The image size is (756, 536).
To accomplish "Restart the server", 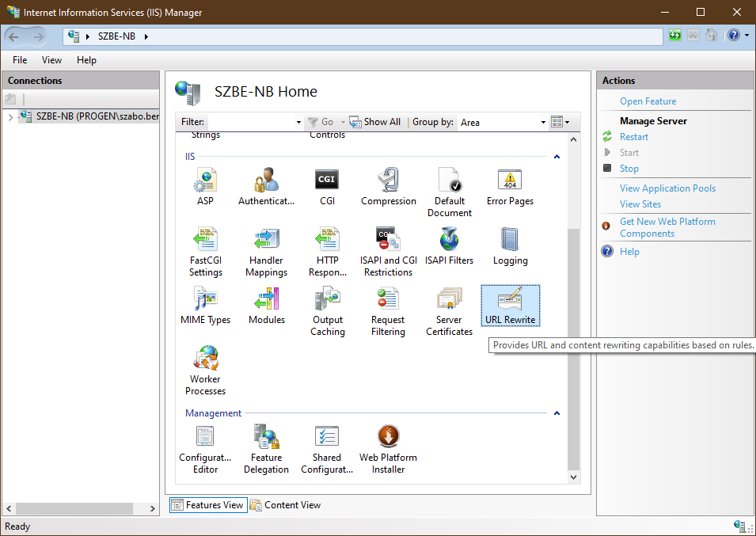I will point(634,137).
